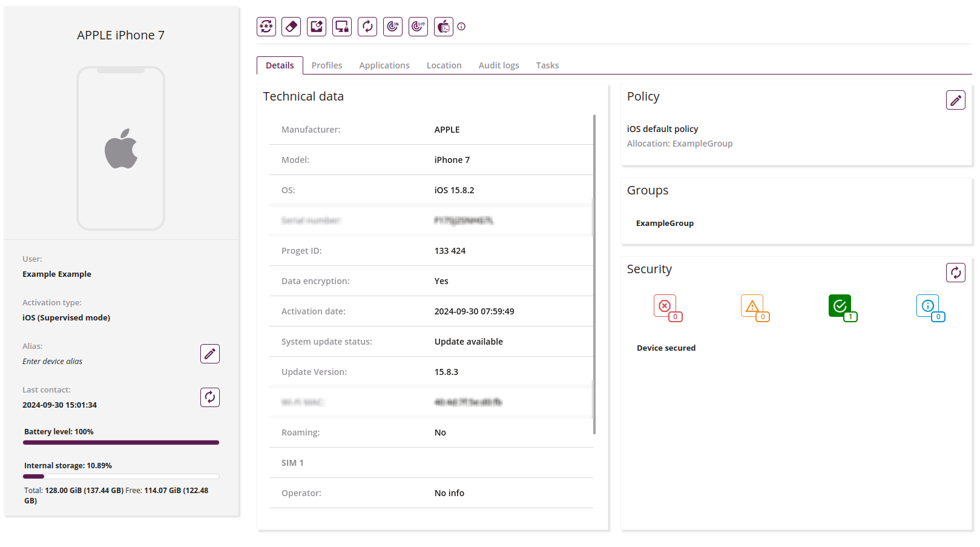Screen dimensions: 980x547
Task: Click the iPhone device image
Action: (120, 148)
